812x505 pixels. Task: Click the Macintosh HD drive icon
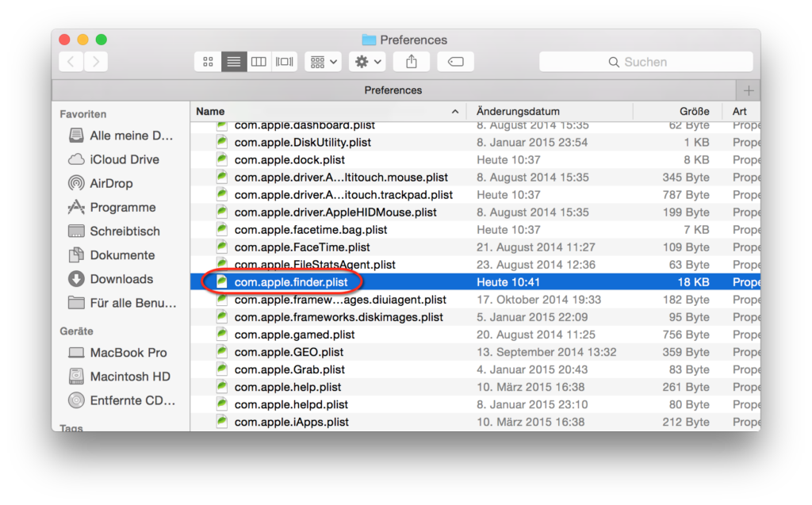76,377
